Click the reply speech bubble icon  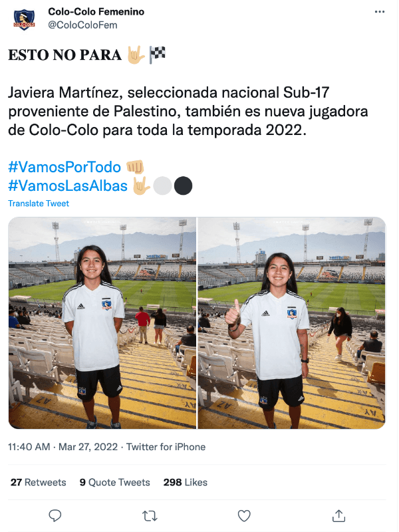tap(55, 516)
